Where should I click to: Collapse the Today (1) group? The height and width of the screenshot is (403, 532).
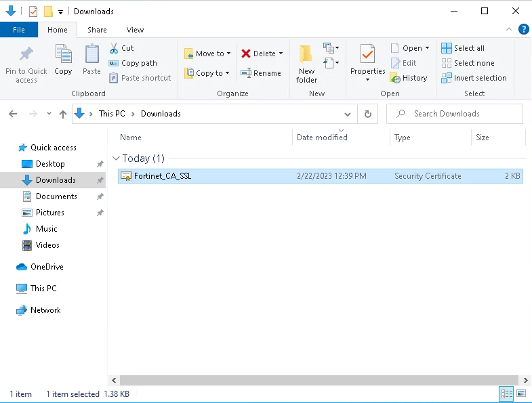[116, 158]
